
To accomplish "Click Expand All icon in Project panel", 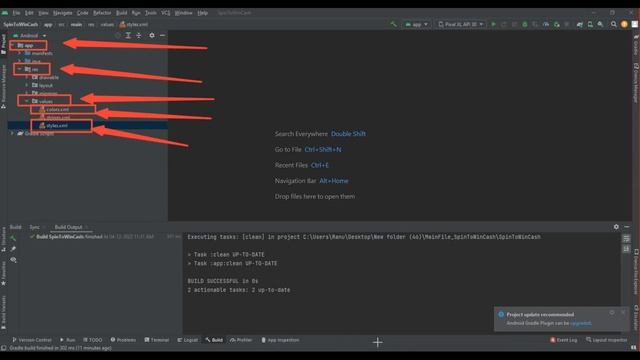I will click(x=128, y=36).
